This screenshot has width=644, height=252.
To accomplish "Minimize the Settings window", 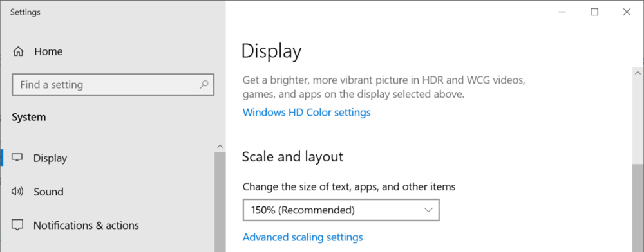I will pyautogui.click(x=562, y=12).
